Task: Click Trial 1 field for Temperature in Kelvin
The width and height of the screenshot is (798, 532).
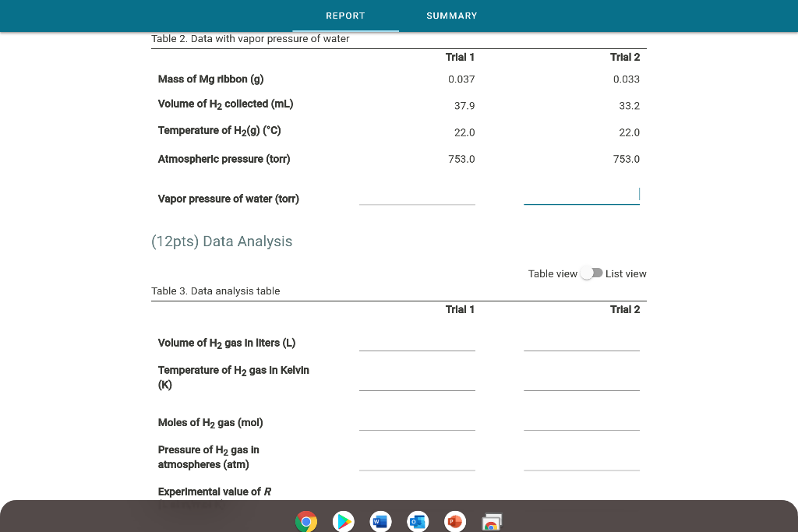Action: click(417, 387)
